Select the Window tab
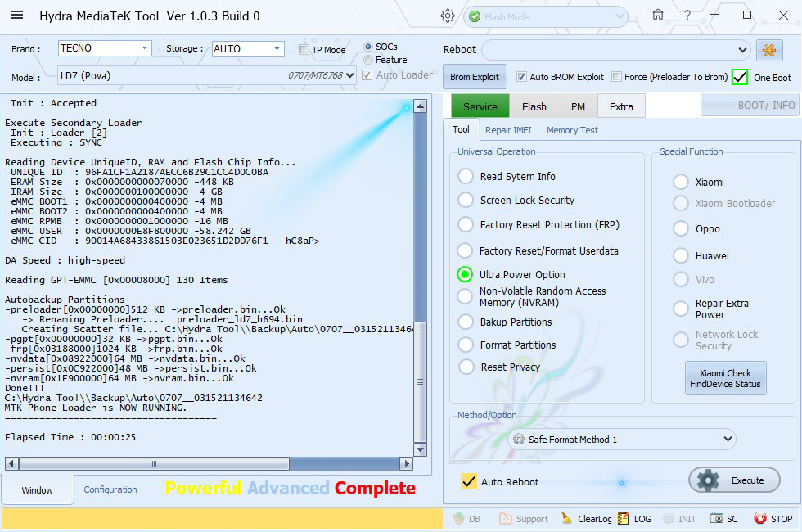The image size is (802, 532). [x=38, y=490]
